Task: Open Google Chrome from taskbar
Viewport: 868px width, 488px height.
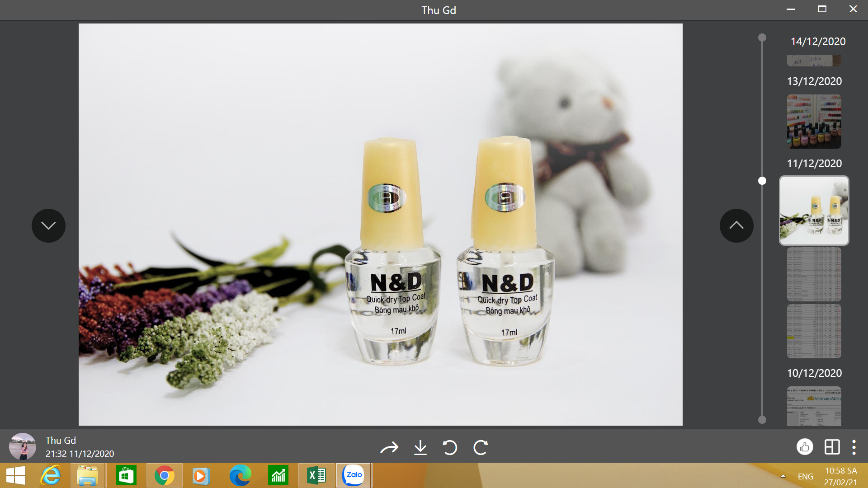Action: pos(164,476)
